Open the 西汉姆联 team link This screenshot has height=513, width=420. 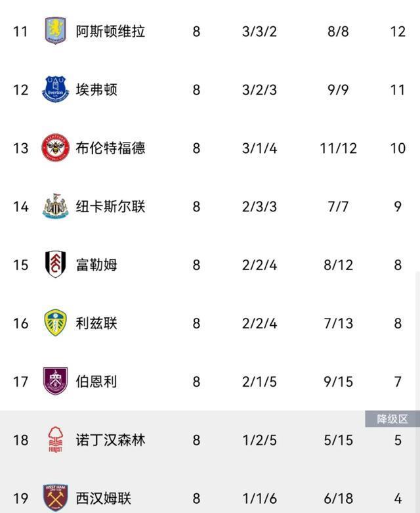(x=103, y=497)
